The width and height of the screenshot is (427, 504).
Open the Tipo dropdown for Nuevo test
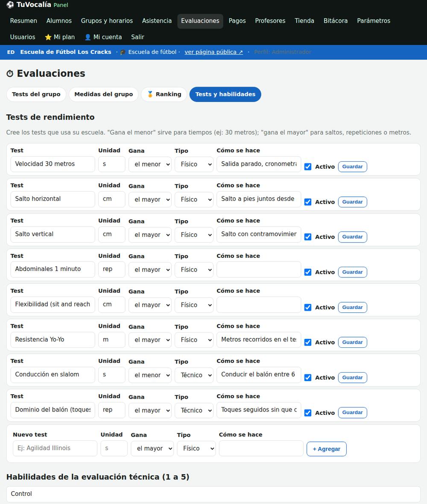(196, 449)
